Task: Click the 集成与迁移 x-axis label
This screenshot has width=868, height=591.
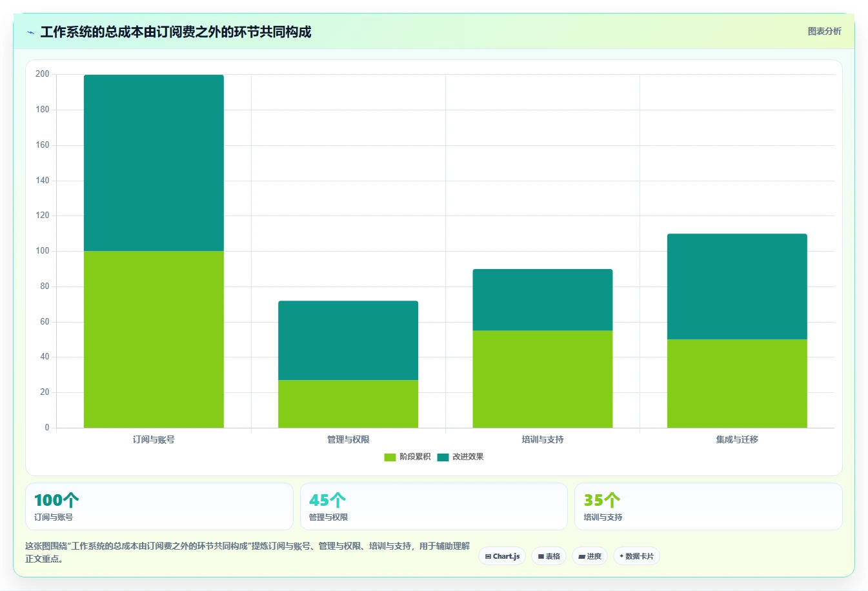Action: (737, 439)
